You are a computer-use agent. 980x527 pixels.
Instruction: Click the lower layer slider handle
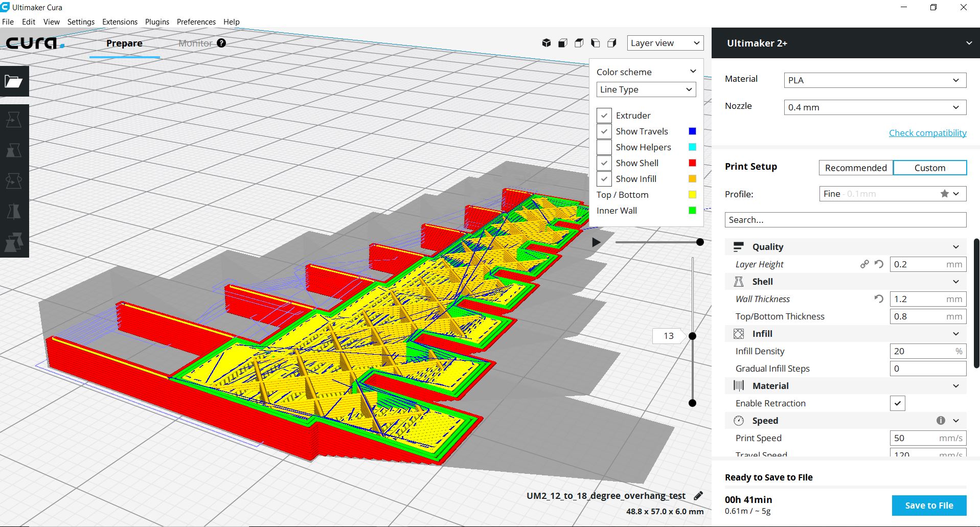[x=692, y=403]
